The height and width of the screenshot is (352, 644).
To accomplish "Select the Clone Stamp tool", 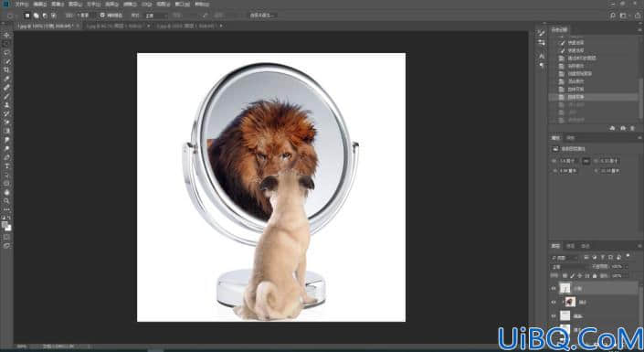I will coord(6,105).
